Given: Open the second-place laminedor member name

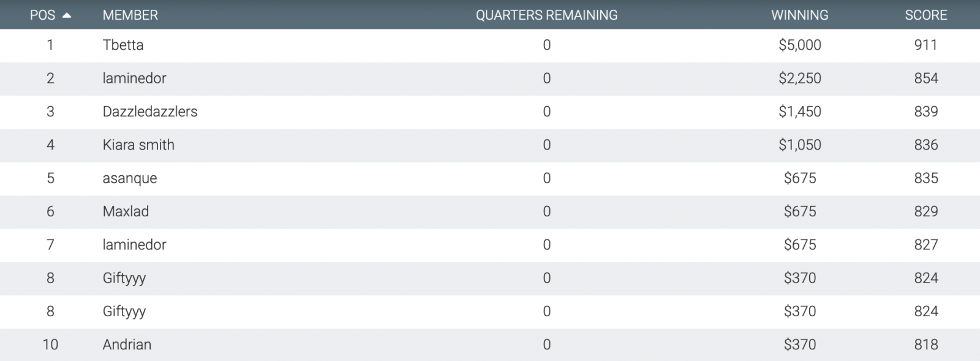Looking at the screenshot, I should click(134, 78).
